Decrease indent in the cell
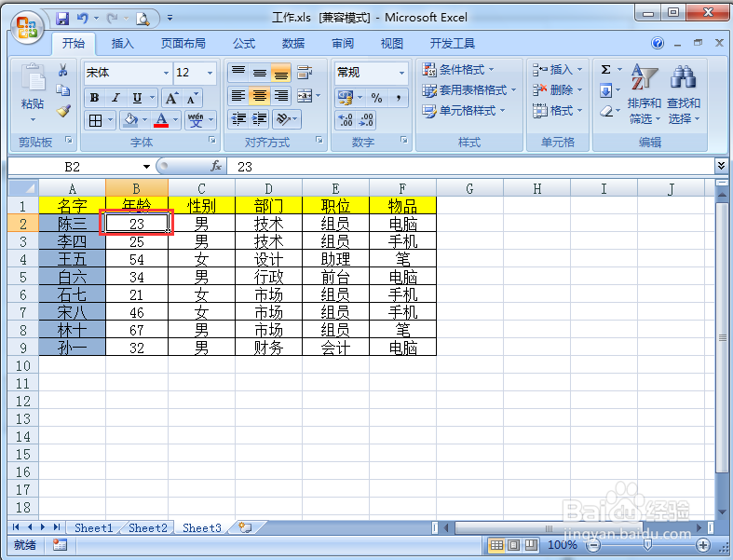Screen dimensions: 733x560 [x=238, y=119]
